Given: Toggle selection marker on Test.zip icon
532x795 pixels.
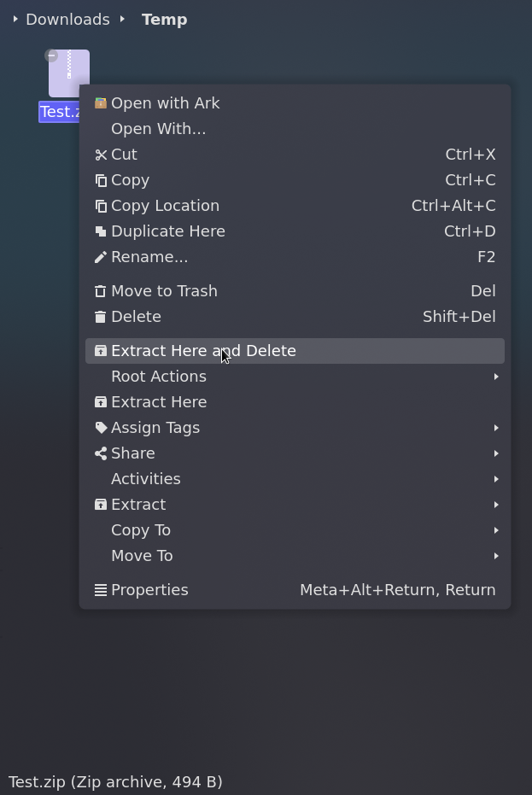Looking at the screenshot, I should coord(51,55).
